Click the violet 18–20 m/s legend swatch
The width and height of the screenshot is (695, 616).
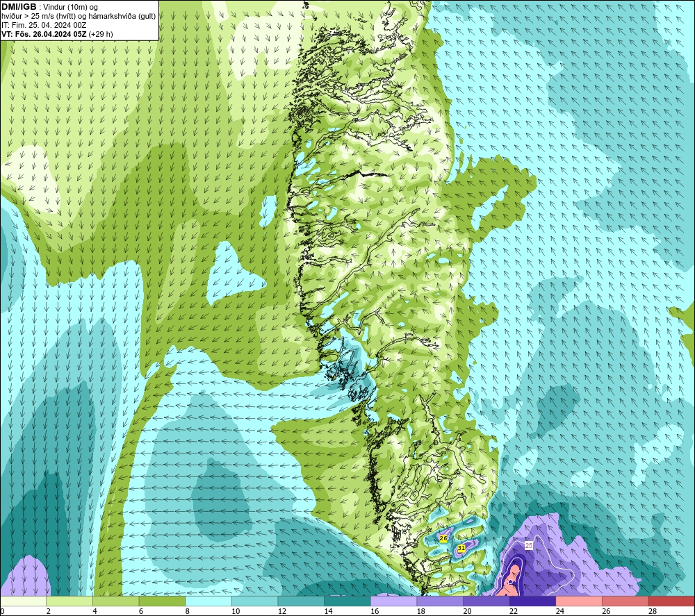[x=440, y=601]
